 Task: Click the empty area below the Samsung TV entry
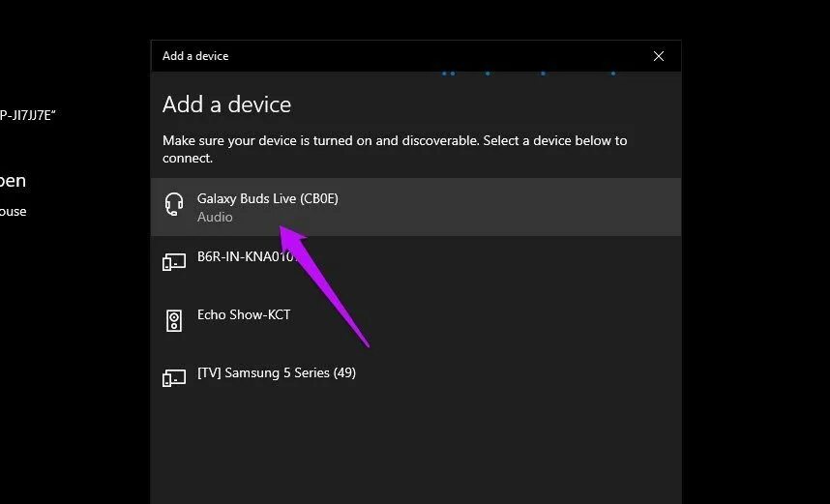416,445
